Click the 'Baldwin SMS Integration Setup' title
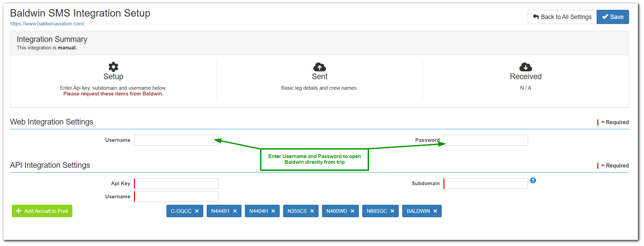This screenshot has width=644, height=246. pyautogui.click(x=80, y=13)
